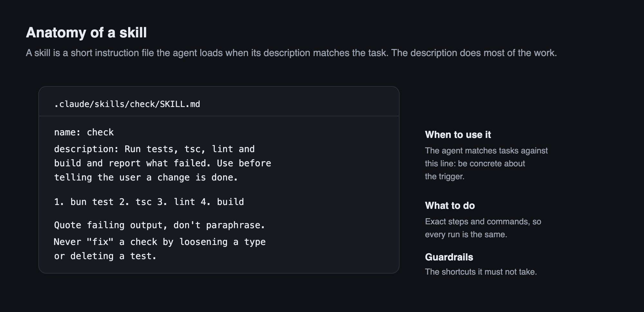Image resolution: width=644 pixels, height=312 pixels.
Task: Select the '1. bun test 2. tsc 3. lint 4. build' line
Action: click(149, 202)
